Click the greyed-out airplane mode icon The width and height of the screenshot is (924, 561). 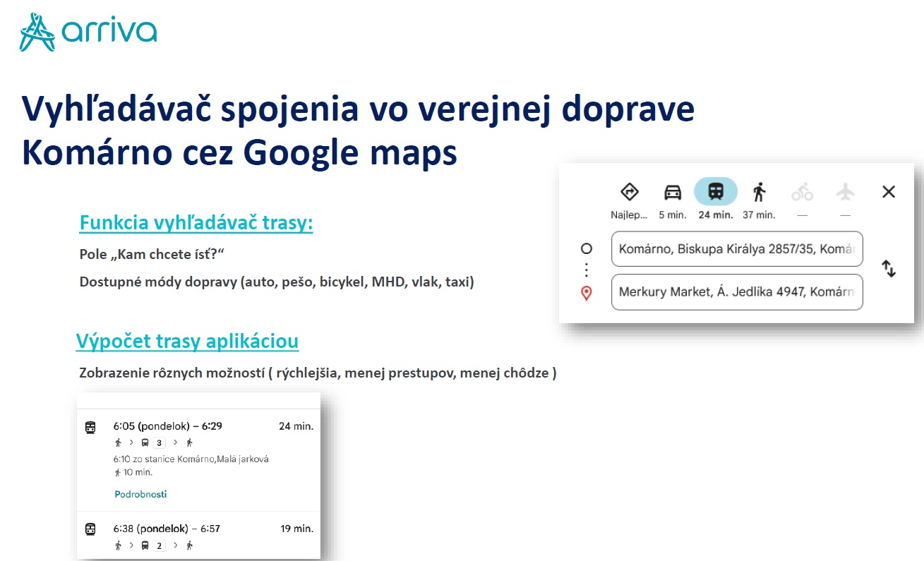point(845,192)
